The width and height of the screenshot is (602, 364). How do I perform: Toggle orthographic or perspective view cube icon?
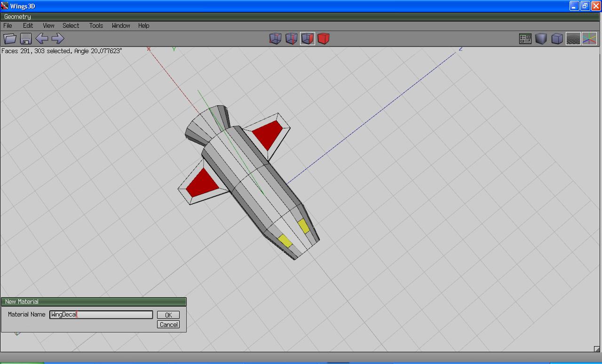[557, 39]
